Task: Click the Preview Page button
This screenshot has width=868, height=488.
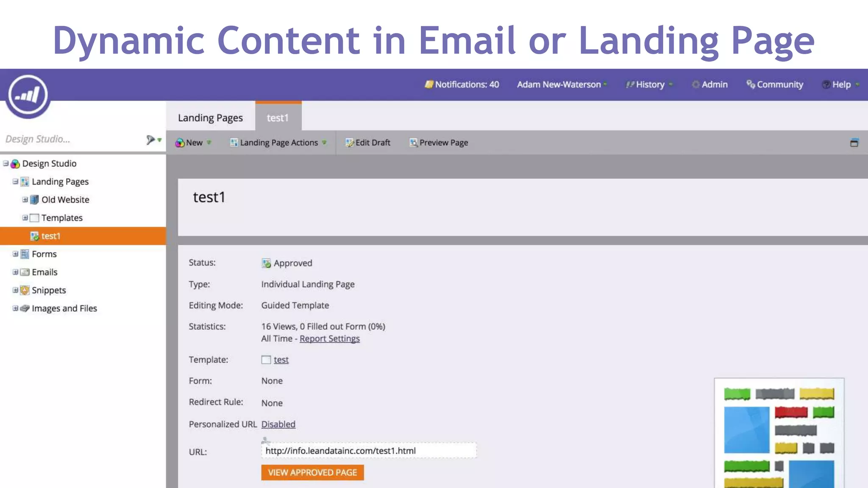Action: [x=439, y=143]
